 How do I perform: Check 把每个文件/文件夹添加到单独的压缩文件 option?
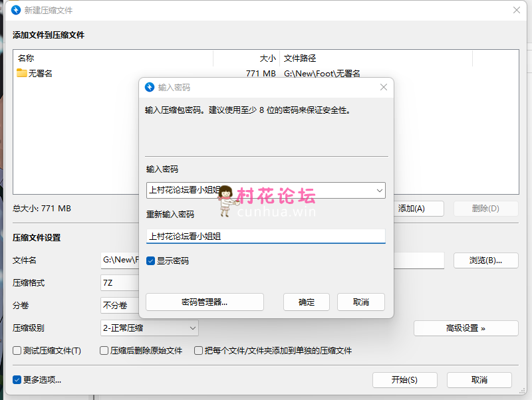[198, 351]
